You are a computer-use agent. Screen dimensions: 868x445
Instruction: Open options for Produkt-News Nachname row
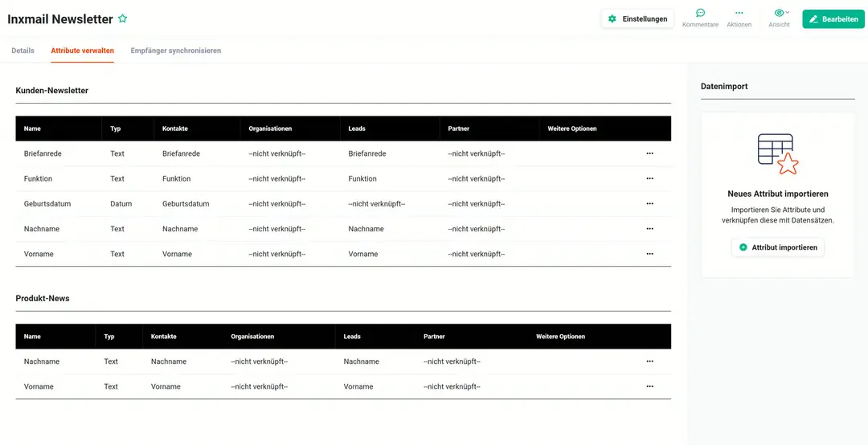pos(650,361)
